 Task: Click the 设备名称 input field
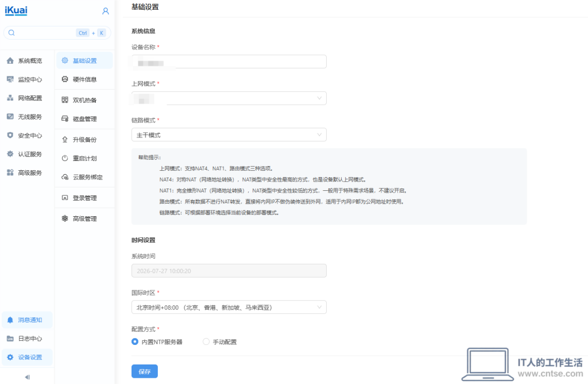pyautogui.click(x=229, y=62)
